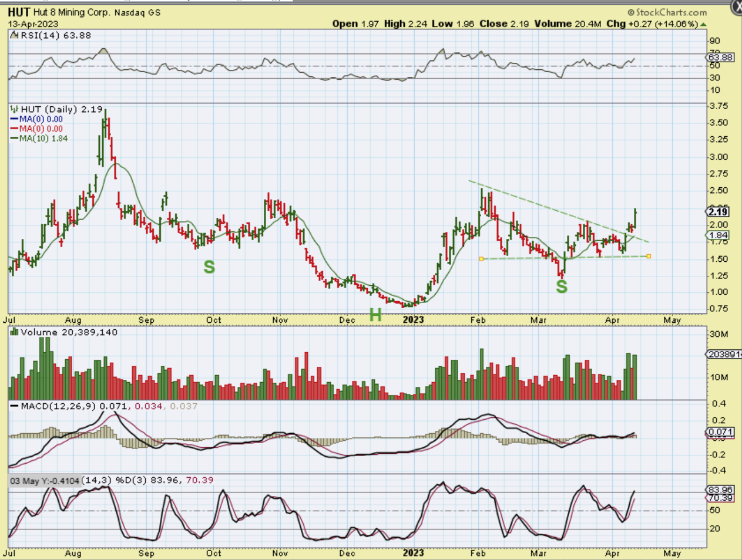Click the 2.19 current price tag on right axis
This screenshot has width=742, height=560.
tap(718, 212)
